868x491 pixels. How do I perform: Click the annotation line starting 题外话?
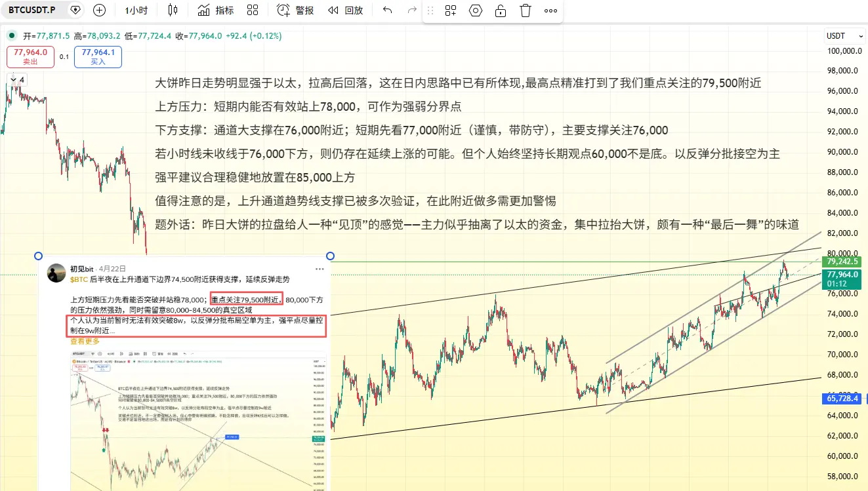476,225
